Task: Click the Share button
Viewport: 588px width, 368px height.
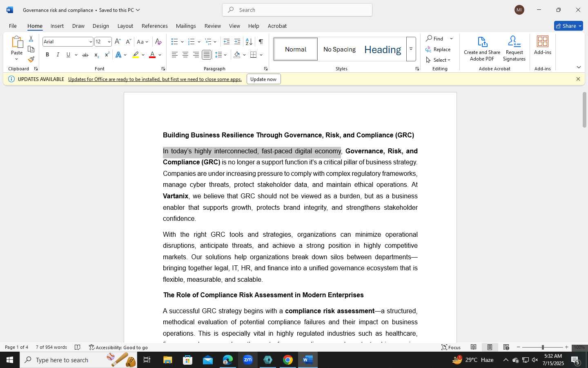Action: click(x=568, y=26)
